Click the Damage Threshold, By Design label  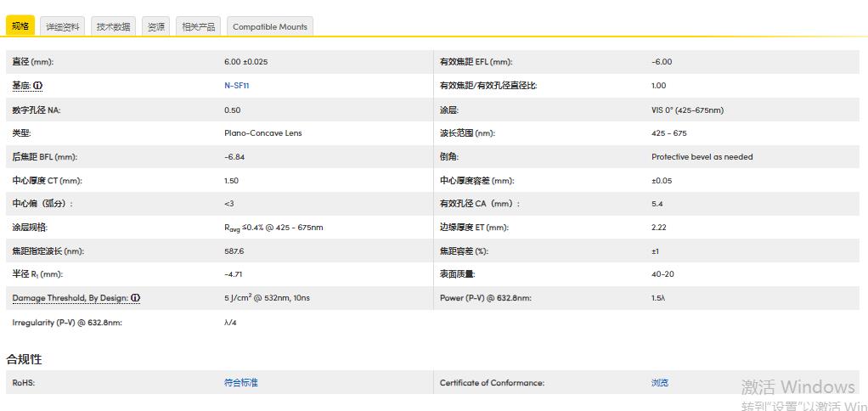tap(70, 298)
